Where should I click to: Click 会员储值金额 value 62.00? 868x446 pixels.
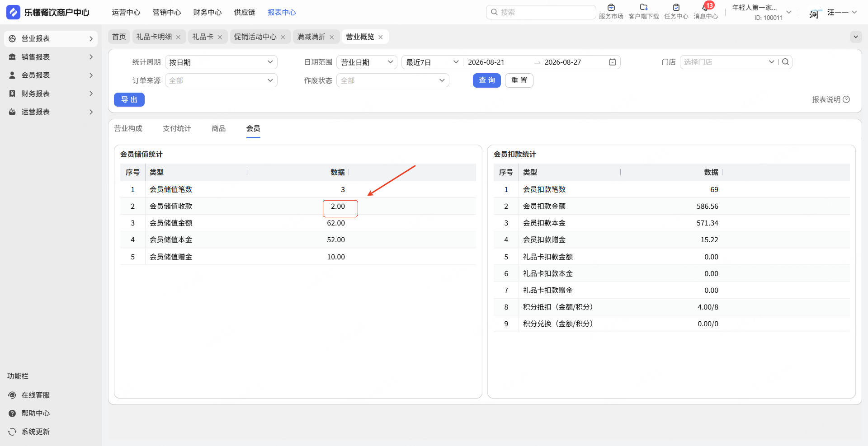click(x=336, y=223)
